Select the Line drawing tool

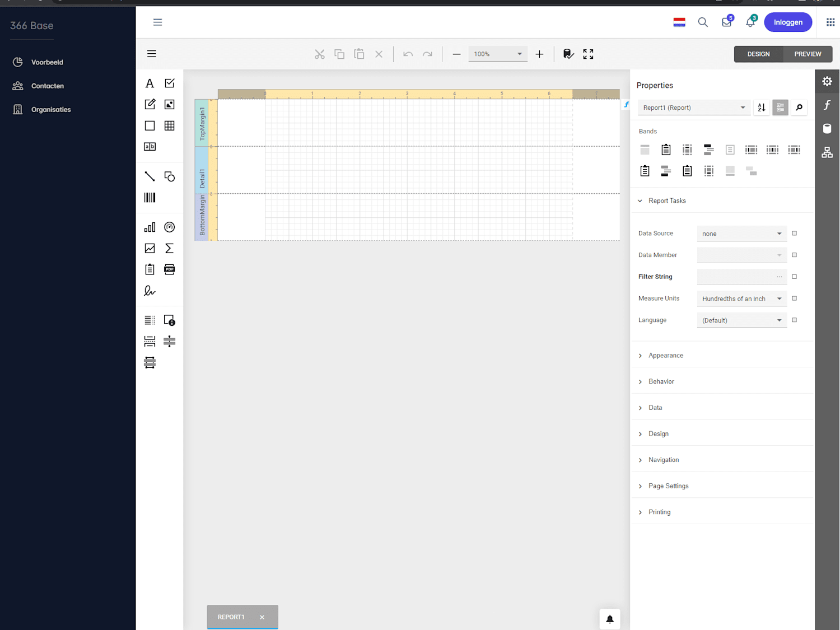coord(150,176)
